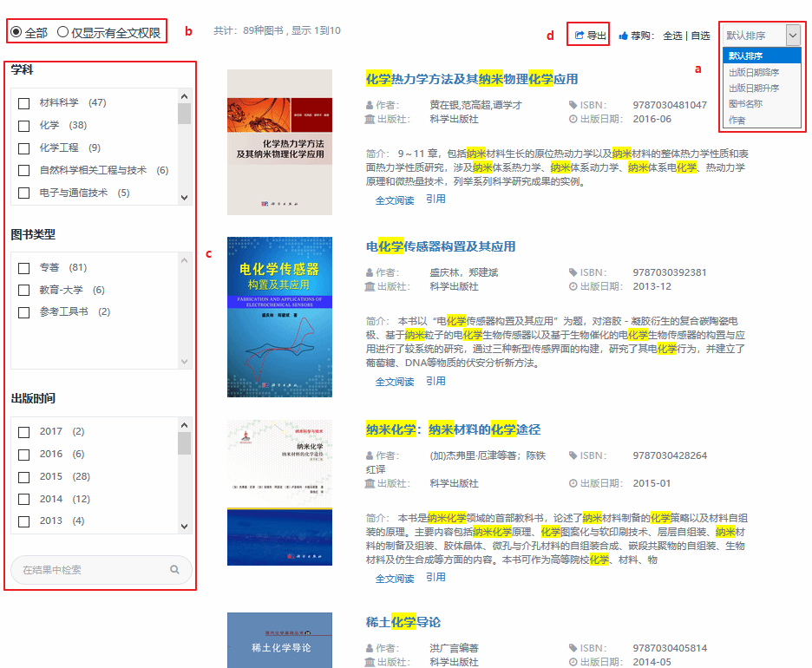Screen dimensions: 812x668
Task: Open the 稀土化学导论 book title link
Action: coord(403,622)
